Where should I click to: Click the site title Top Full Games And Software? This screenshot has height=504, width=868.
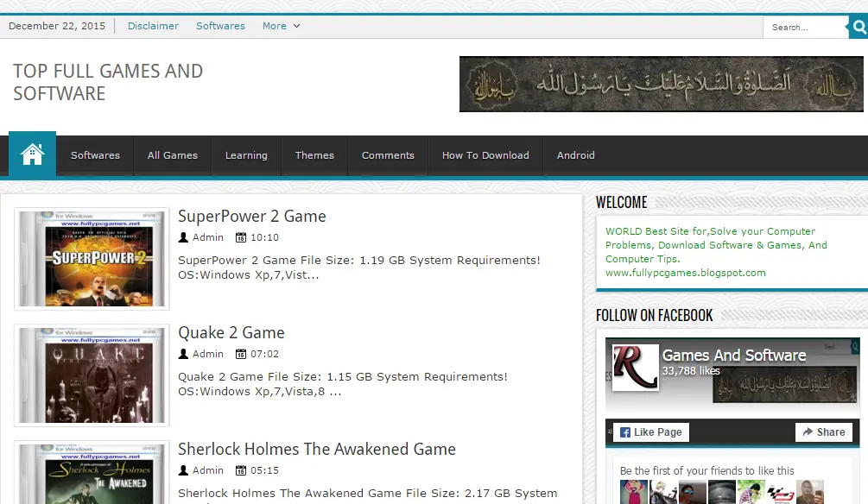coord(108,82)
